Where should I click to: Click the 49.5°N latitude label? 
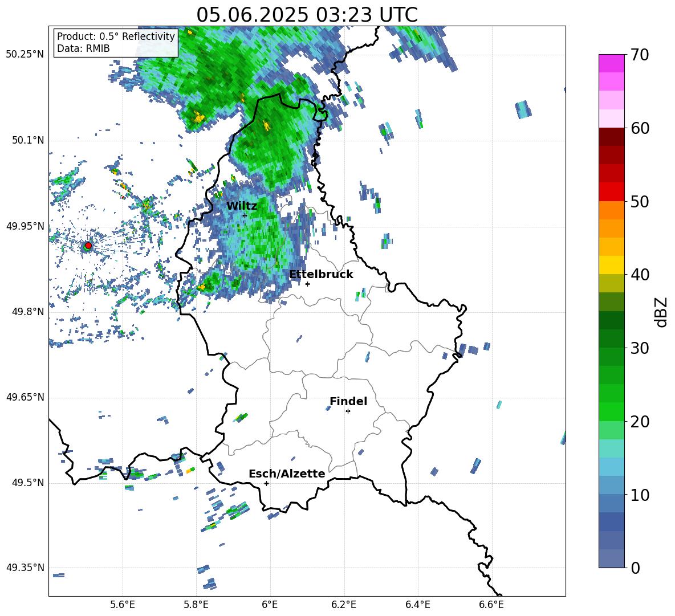tap(27, 483)
